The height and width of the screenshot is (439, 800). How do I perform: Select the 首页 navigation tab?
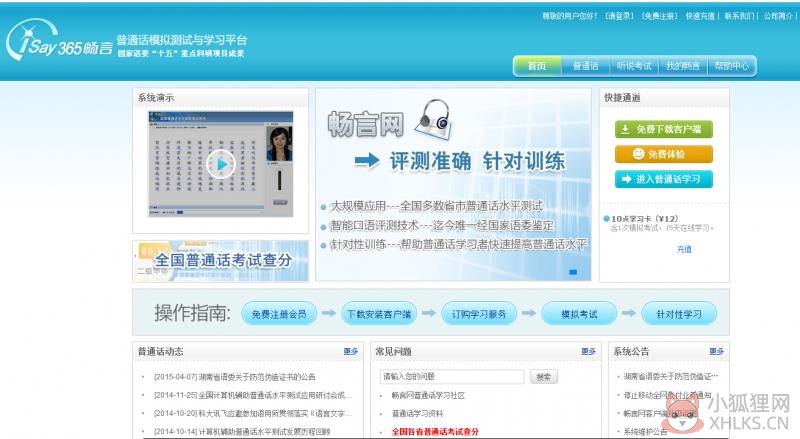pyautogui.click(x=537, y=66)
